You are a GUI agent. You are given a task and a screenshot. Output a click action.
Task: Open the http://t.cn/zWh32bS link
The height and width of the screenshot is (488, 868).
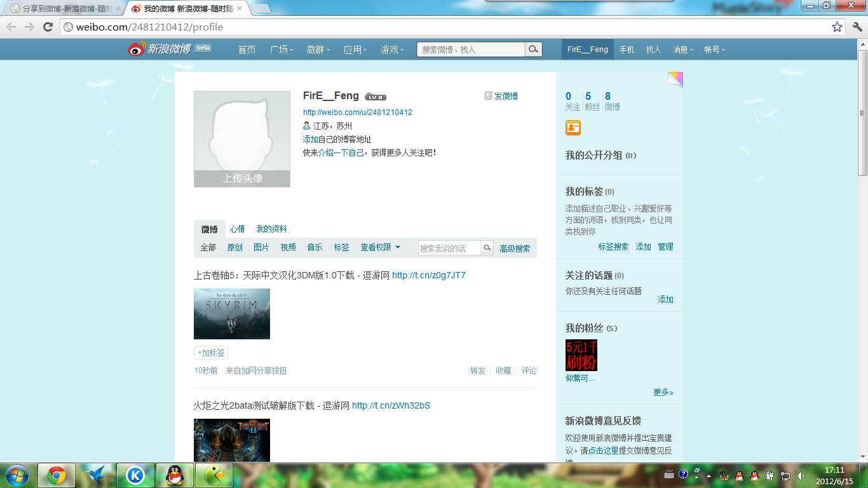[391, 405]
